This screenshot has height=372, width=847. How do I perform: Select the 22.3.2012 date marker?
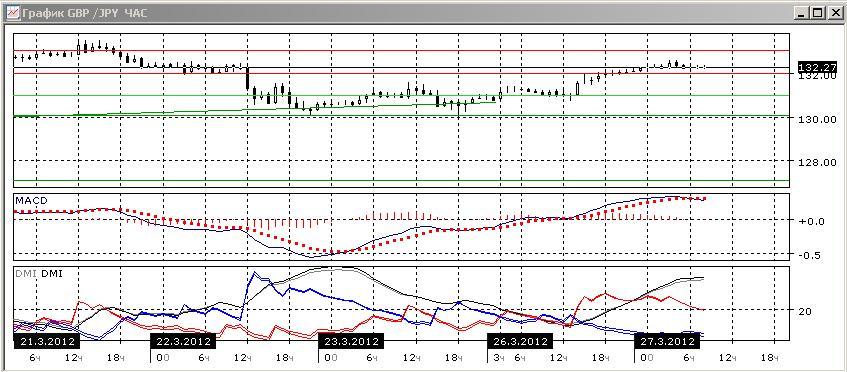click(183, 341)
